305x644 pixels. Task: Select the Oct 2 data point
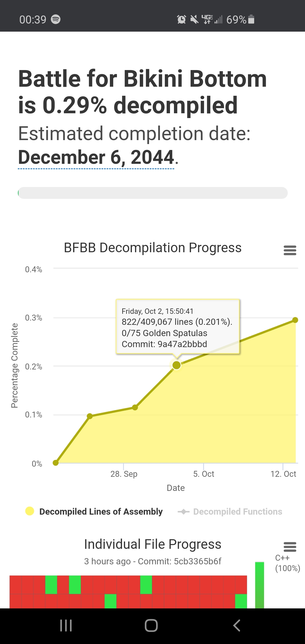[177, 365]
